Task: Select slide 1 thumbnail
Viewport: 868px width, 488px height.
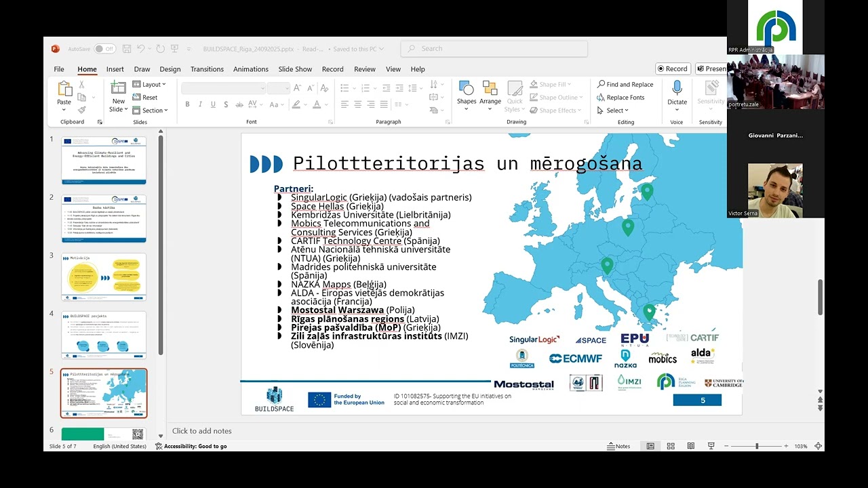Action: point(104,160)
